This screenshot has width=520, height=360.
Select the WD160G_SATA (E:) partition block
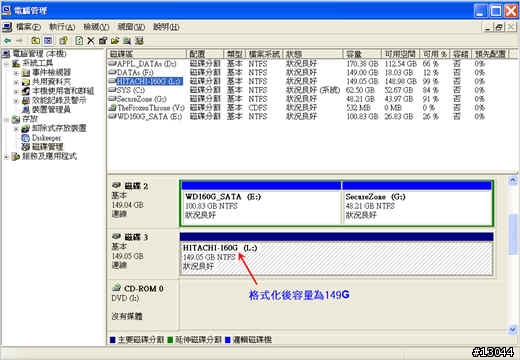pos(261,203)
